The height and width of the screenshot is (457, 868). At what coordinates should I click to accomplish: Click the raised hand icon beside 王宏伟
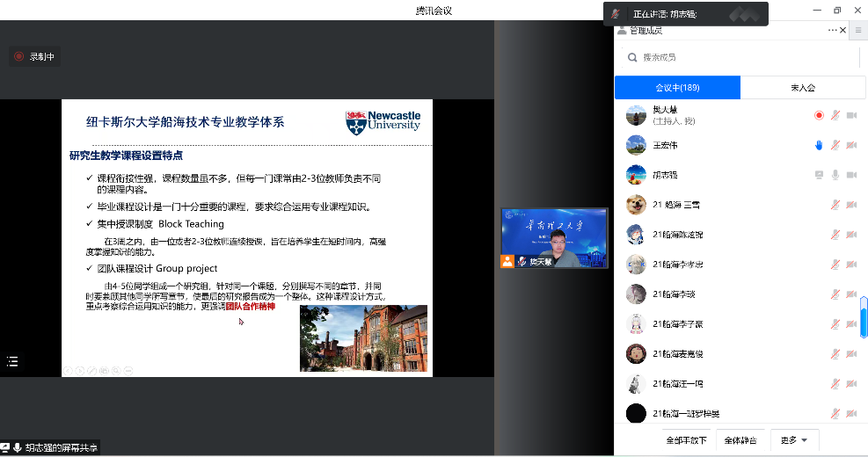pyautogui.click(x=818, y=145)
